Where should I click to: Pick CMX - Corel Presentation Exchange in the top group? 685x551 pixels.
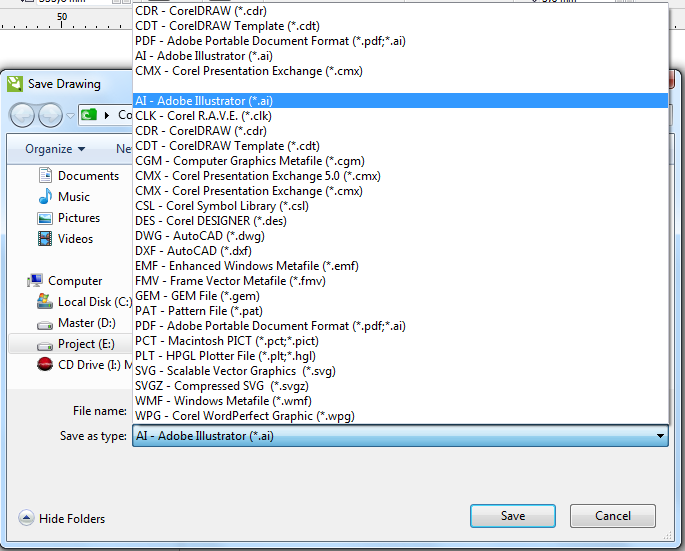(x=401, y=71)
